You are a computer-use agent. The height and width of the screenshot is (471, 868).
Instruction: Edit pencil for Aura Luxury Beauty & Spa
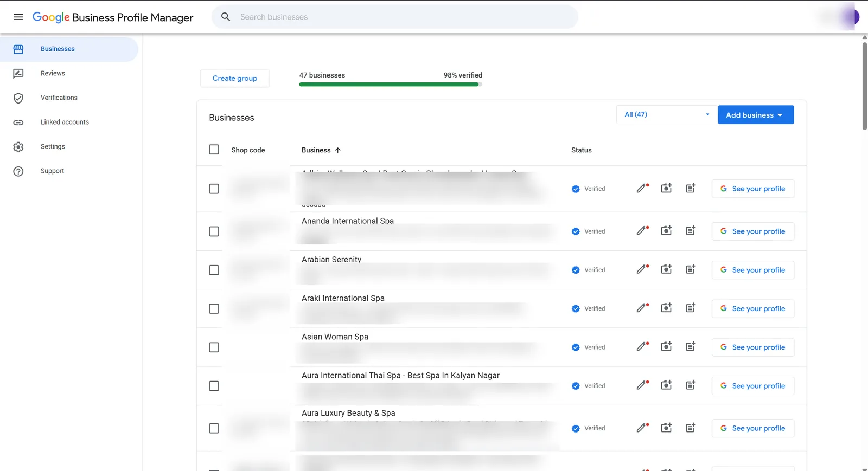(642, 428)
